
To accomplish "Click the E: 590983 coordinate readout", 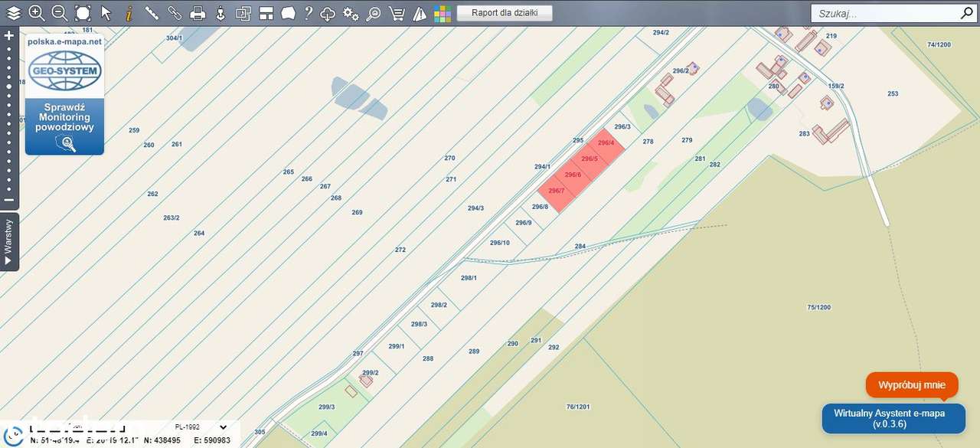I will (213, 440).
